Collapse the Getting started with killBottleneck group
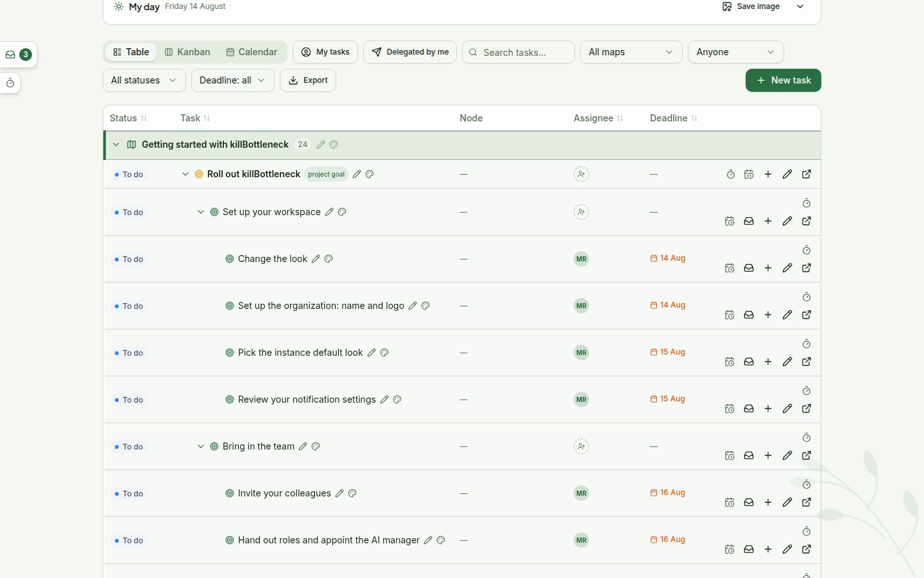Image resolution: width=924 pixels, height=578 pixels. [116, 144]
